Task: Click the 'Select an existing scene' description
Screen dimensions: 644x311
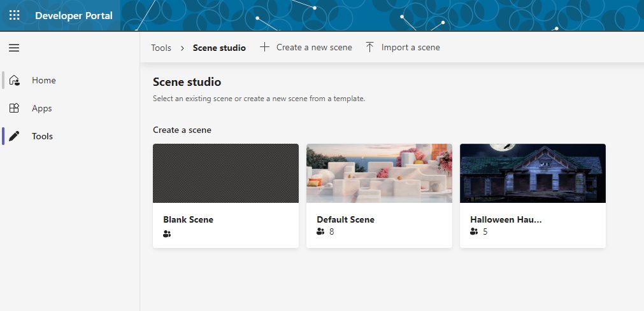Action: pyautogui.click(x=259, y=99)
